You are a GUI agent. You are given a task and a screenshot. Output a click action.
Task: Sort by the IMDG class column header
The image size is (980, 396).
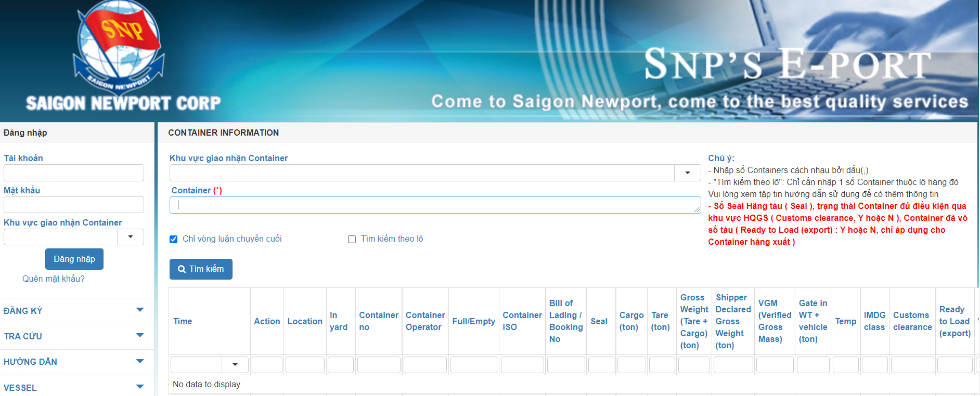click(x=874, y=321)
